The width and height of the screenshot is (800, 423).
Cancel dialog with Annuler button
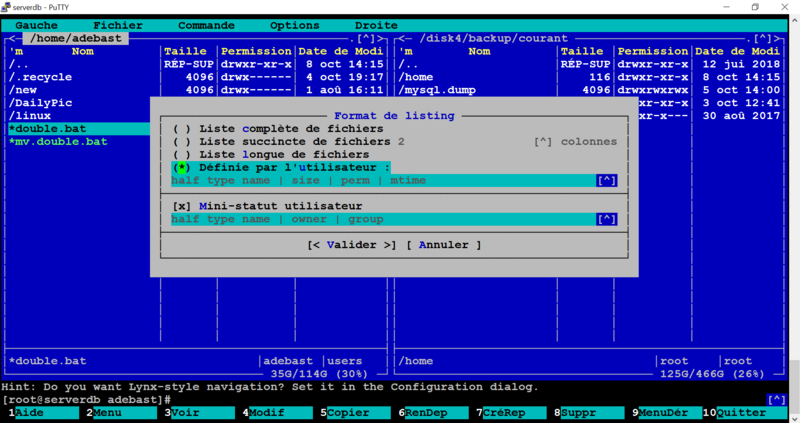(443, 245)
